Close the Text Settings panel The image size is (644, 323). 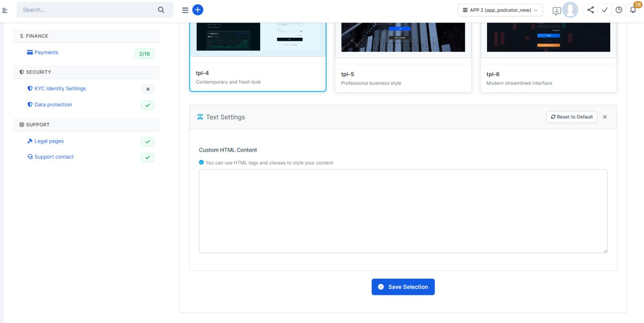(605, 117)
